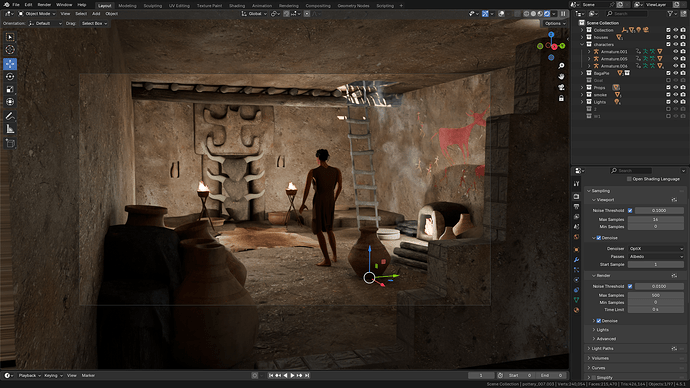
Task: Open the Passes Albedo dropdown
Action: 656,256
